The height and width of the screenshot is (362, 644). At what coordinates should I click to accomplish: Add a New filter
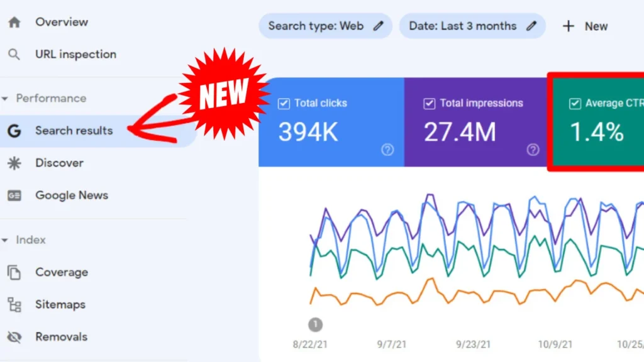585,26
